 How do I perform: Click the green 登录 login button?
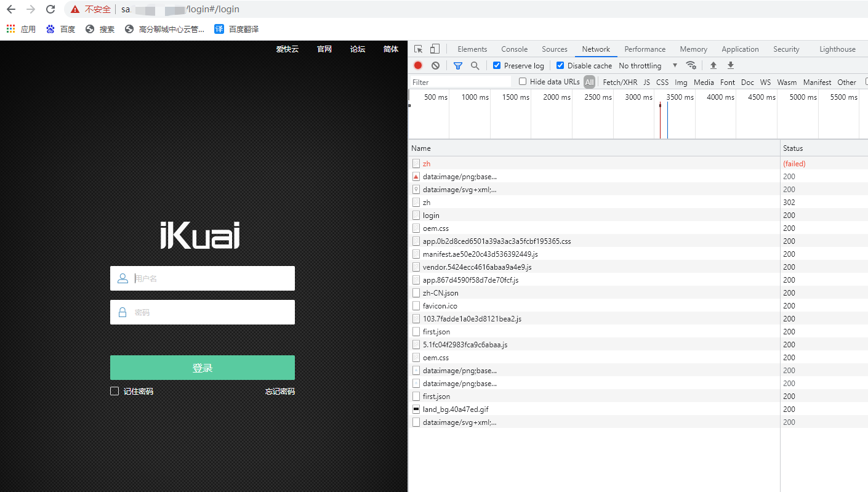[202, 368]
